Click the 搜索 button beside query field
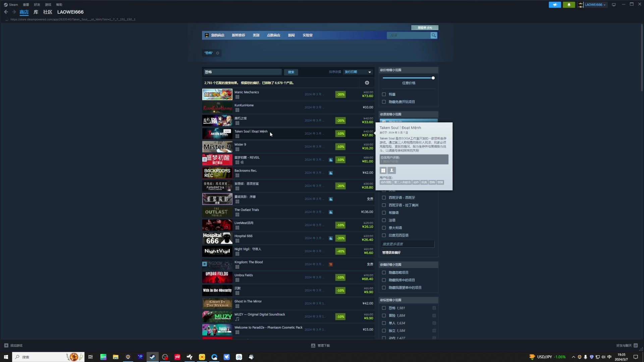The width and height of the screenshot is (644, 362). coord(291,72)
